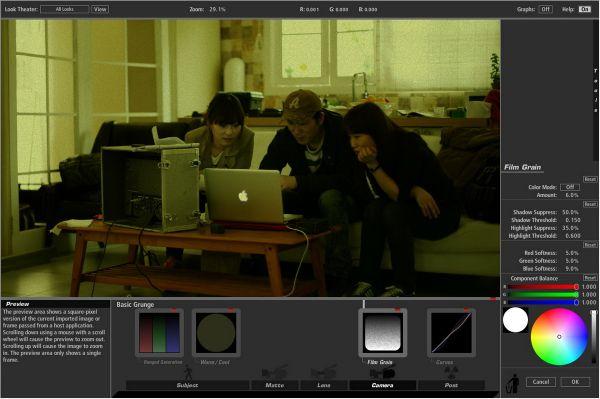
Task: Switch to the Post tab
Action: (451, 385)
